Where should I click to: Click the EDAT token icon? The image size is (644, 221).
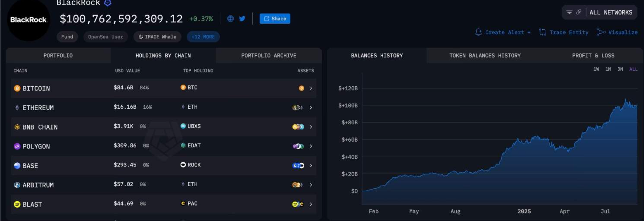tap(183, 145)
